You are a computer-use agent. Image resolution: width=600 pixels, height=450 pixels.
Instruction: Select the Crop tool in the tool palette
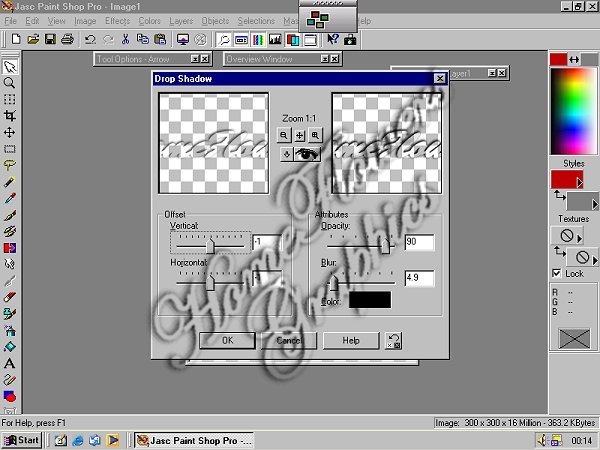pos(10,116)
